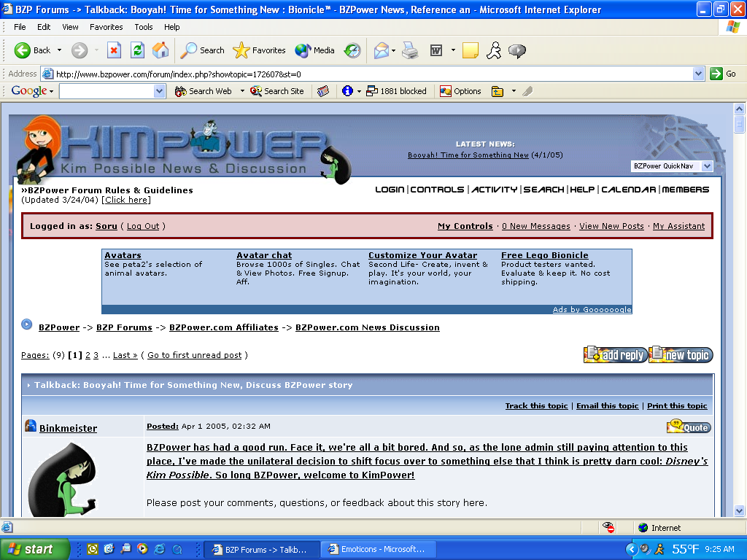Open the Search pane in toolbar
The height and width of the screenshot is (560, 747).
click(x=202, y=50)
